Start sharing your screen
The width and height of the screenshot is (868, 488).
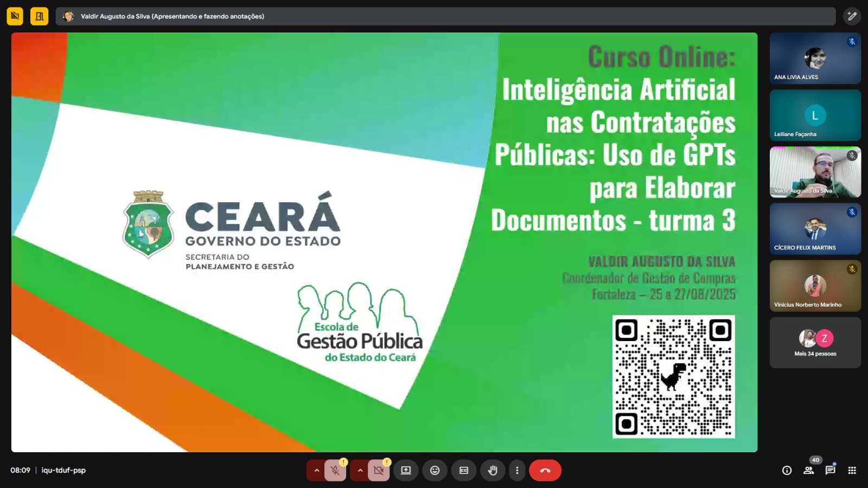(x=406, y=470)
